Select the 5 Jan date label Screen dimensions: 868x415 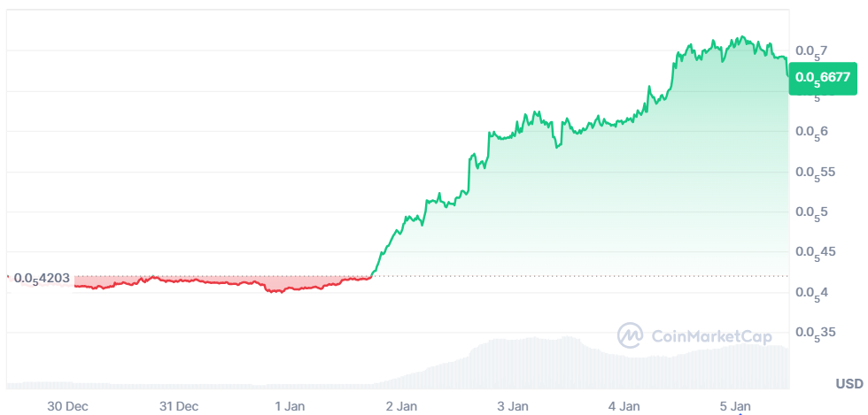click(x=736, y=405)
